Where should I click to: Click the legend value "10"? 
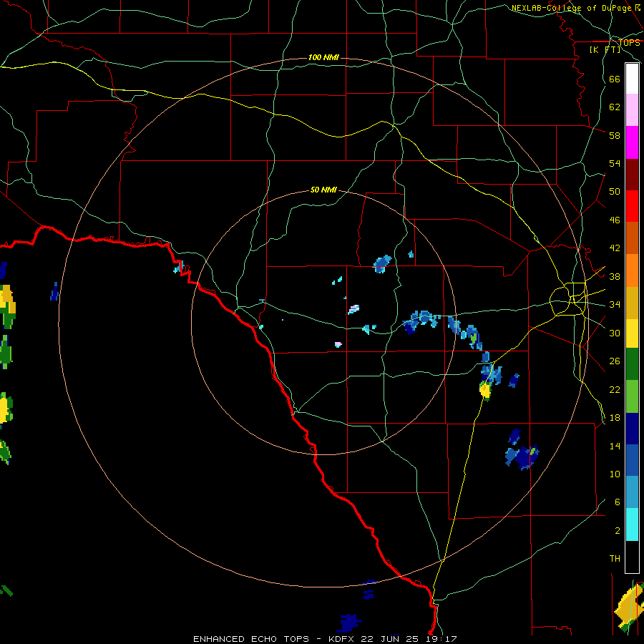click(x=615, y=474)
